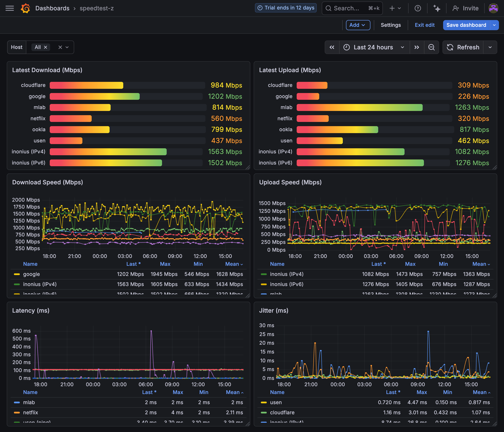Toggle inonius (IPv6) series in Upload Speed legend

click(x=287, y=284)
